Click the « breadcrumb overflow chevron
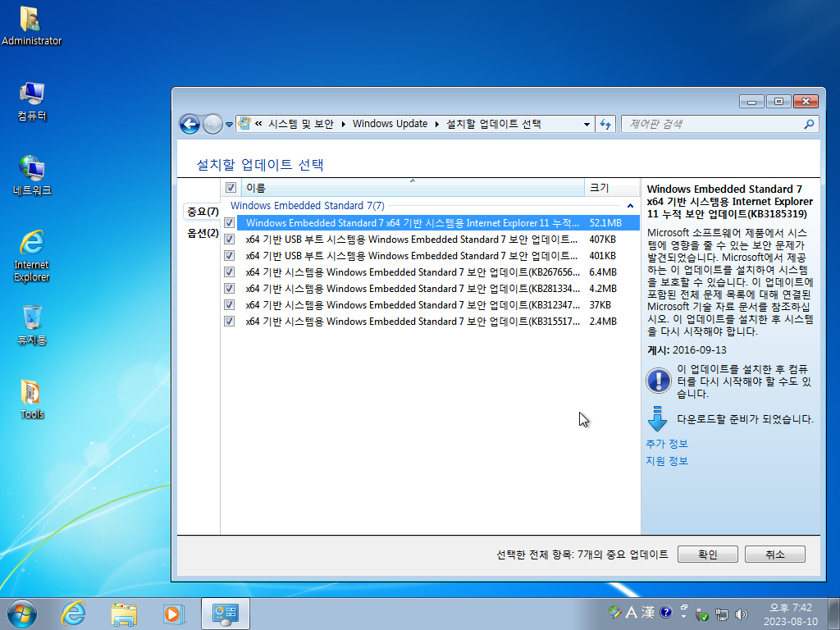This screenshot has height=630, width=840. 258,124
